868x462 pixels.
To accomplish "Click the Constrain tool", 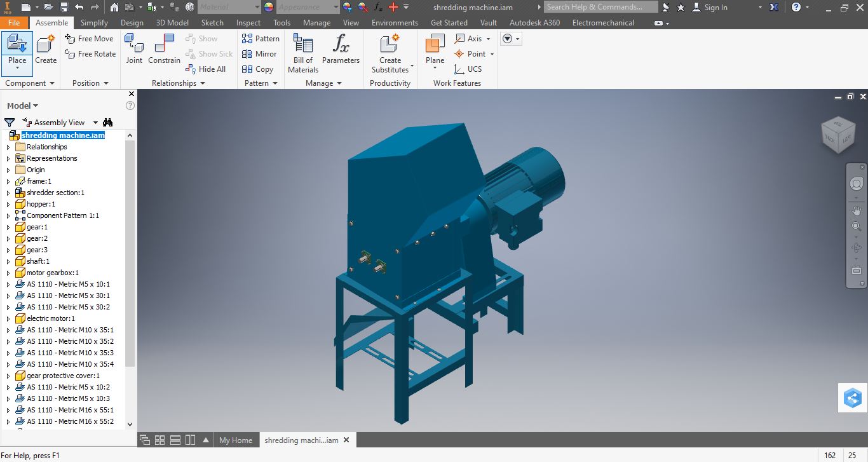I will click(x=164, y=50).
